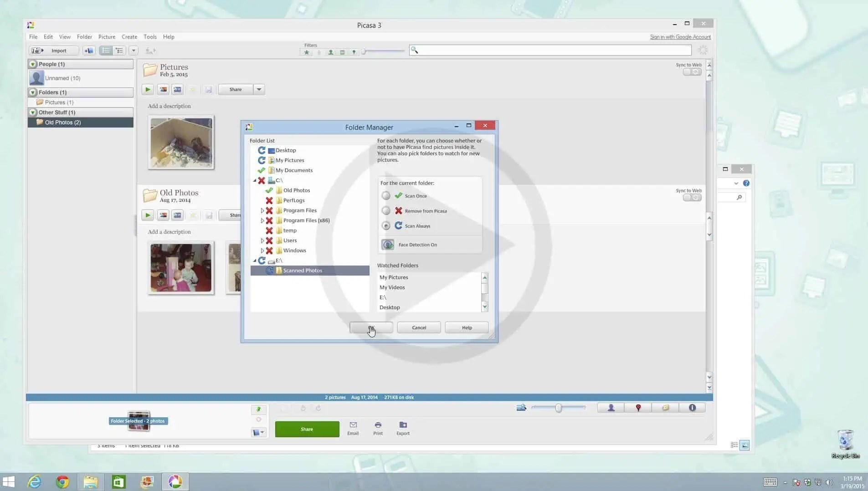Viewport: 868px width, 491px height.
Task: Expand the Users folder node
Action: [x=262, y=240]
